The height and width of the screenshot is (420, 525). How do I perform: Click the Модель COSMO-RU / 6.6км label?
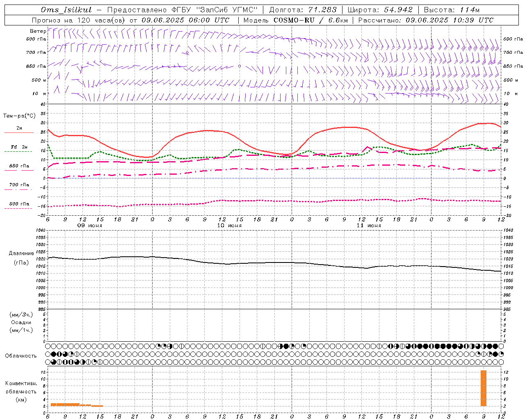(296, 20)
